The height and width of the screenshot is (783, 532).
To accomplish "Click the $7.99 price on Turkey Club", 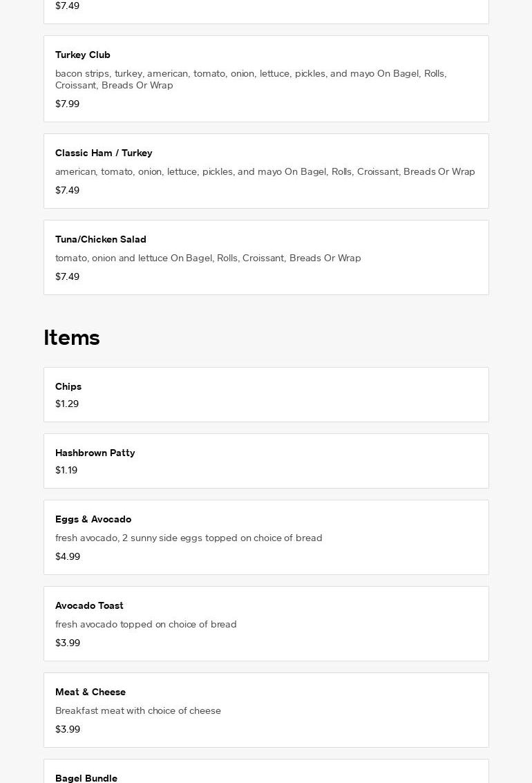I will (67, 104).
